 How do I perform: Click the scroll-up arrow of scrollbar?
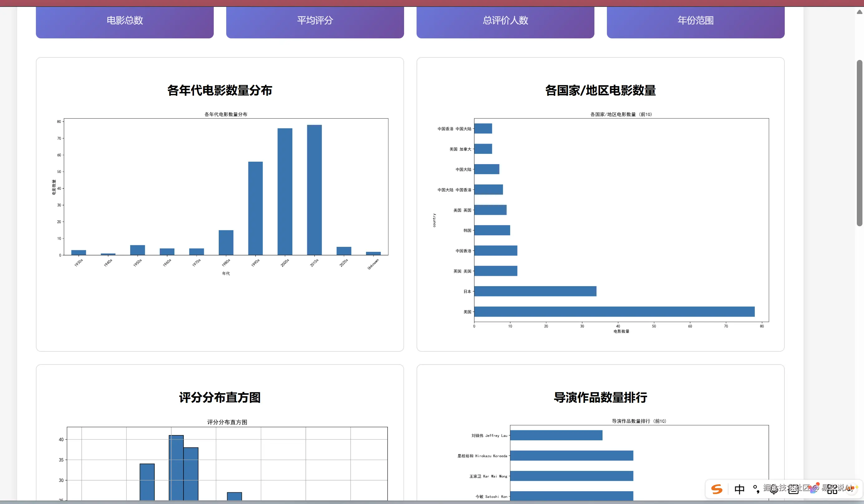coord(859,12)
